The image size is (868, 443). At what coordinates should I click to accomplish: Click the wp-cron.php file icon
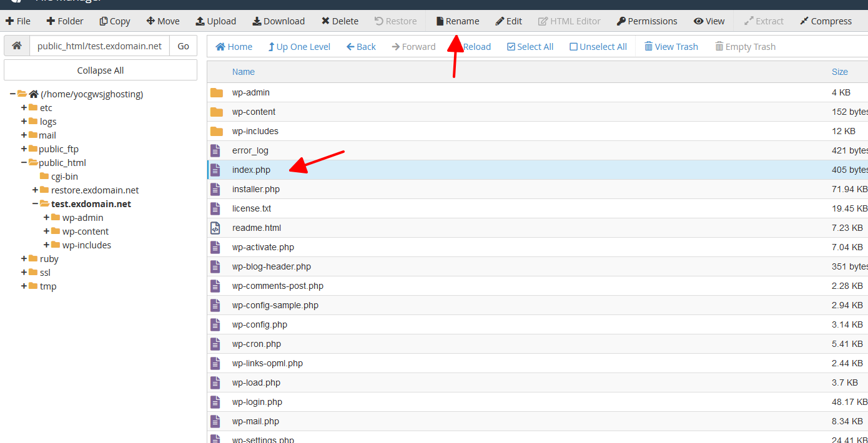[215, 344]
